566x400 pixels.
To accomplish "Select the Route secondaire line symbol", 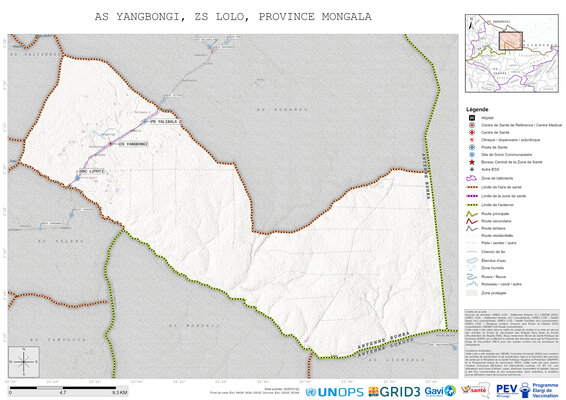I will (472, 221).
